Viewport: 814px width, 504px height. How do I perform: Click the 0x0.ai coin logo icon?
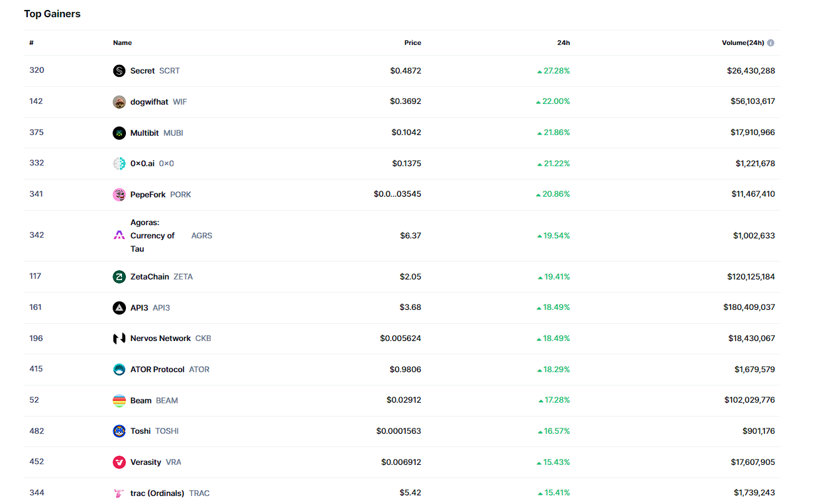(x=119, y=164)
